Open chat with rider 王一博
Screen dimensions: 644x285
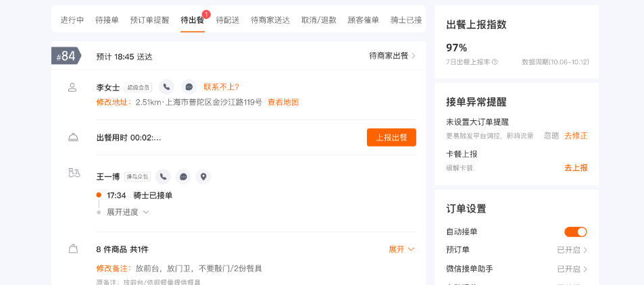[x=182, y=176]
